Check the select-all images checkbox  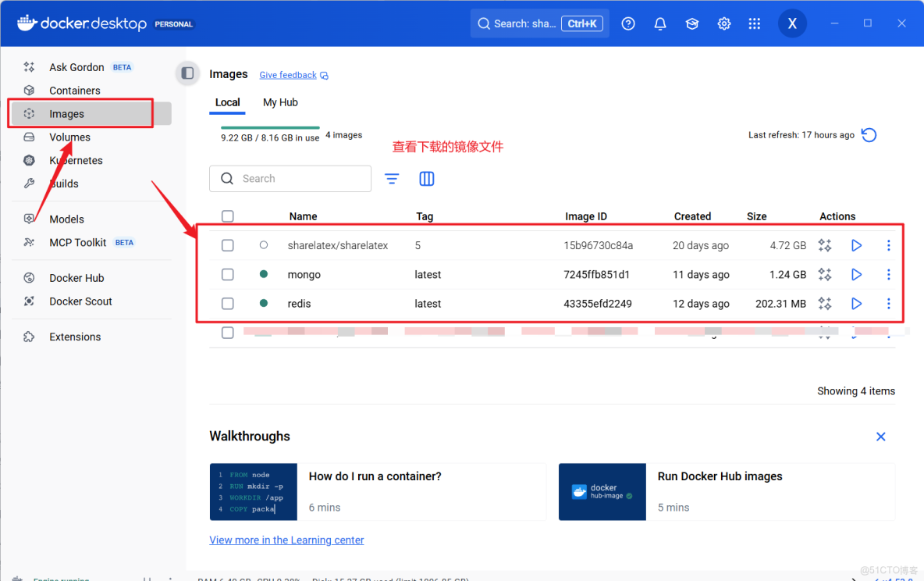pos(227,216)
